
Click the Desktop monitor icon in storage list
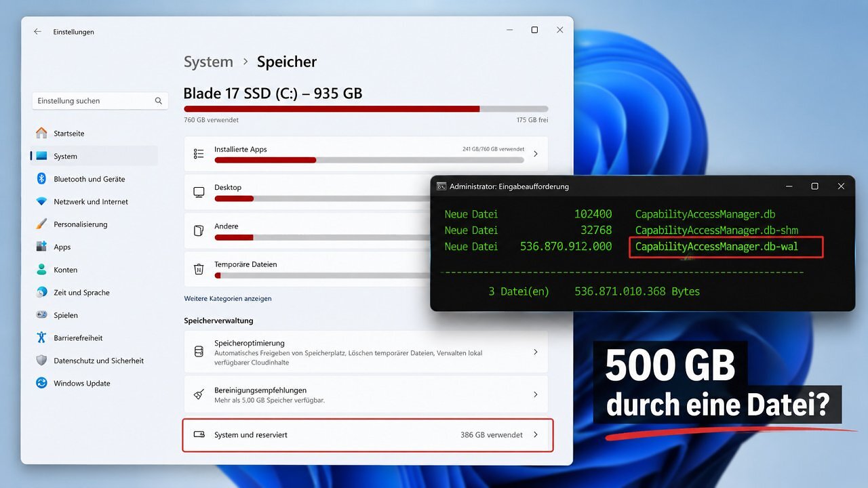[x=199, y=192]
